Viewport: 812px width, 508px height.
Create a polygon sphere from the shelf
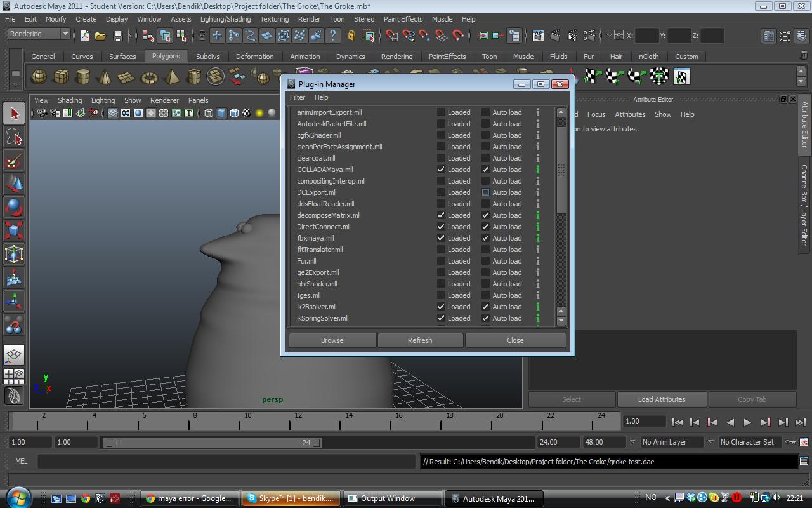(39, 77)
